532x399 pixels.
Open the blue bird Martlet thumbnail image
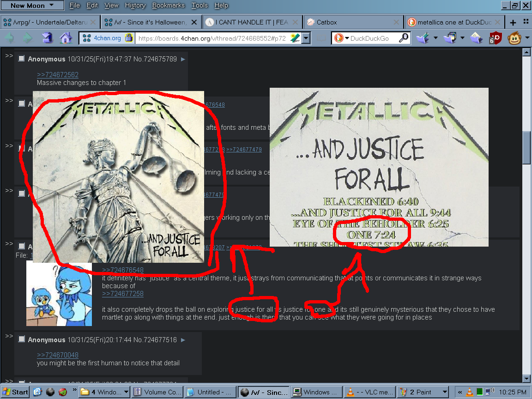point(59,294)
